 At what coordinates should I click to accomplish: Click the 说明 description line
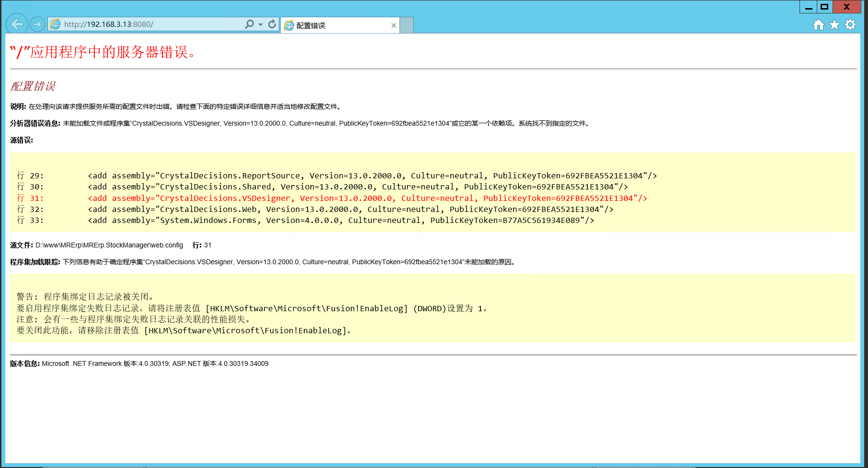pyautogui.click(x=176, y=106)
